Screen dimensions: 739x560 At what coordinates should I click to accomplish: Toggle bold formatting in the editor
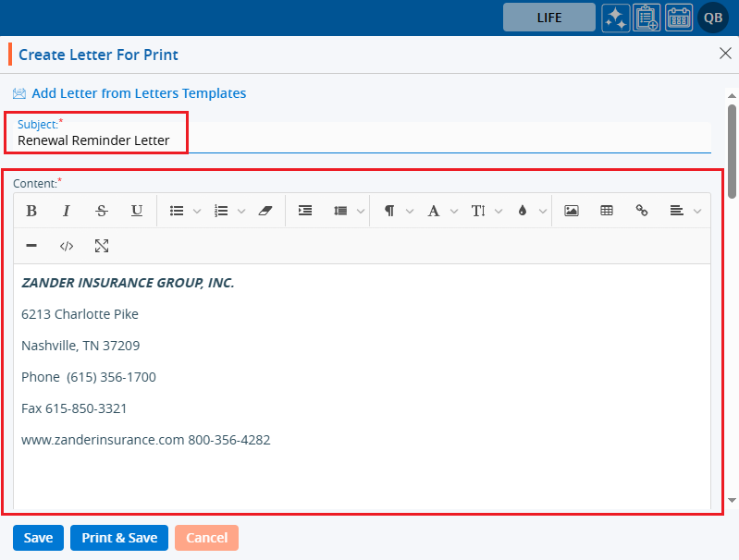[31, 211]
